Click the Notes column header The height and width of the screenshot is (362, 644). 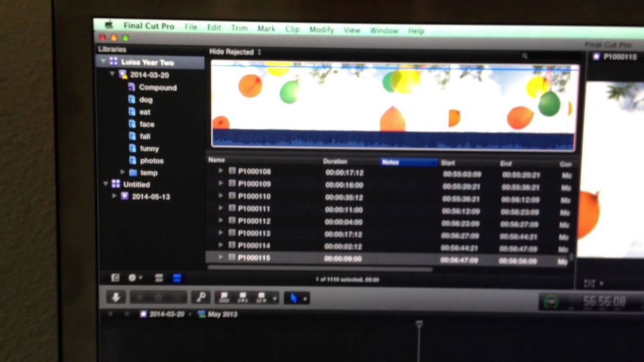click(409, 162)
